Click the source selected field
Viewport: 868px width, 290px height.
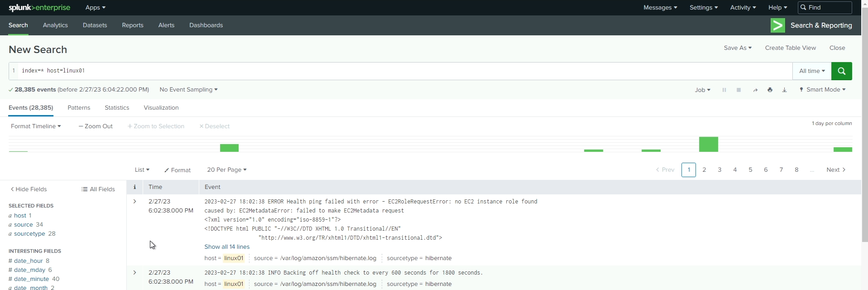click(23, 225)
